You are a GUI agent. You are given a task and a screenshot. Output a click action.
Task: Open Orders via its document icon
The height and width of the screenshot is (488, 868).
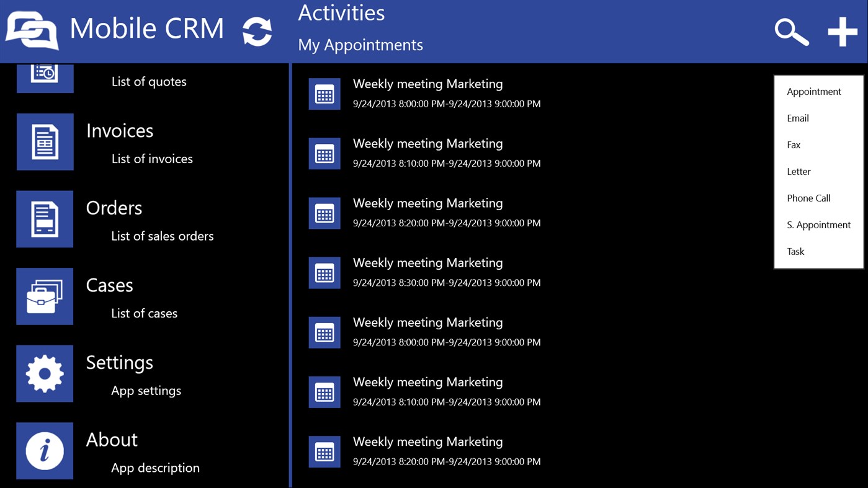45,219
